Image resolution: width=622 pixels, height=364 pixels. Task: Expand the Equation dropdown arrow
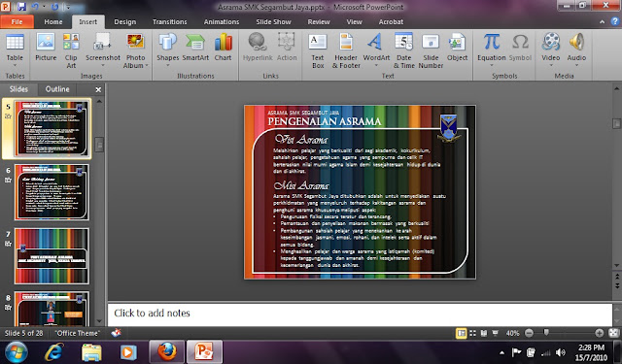pos(491,65)
